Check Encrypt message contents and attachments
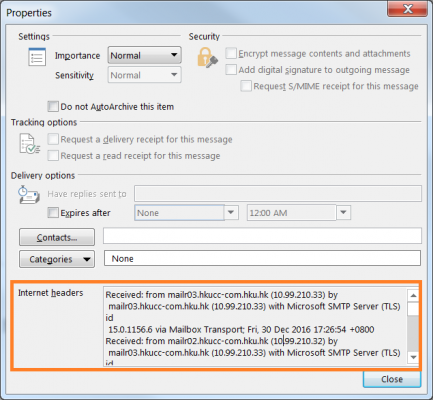The image size is (433, 400). 231,53
